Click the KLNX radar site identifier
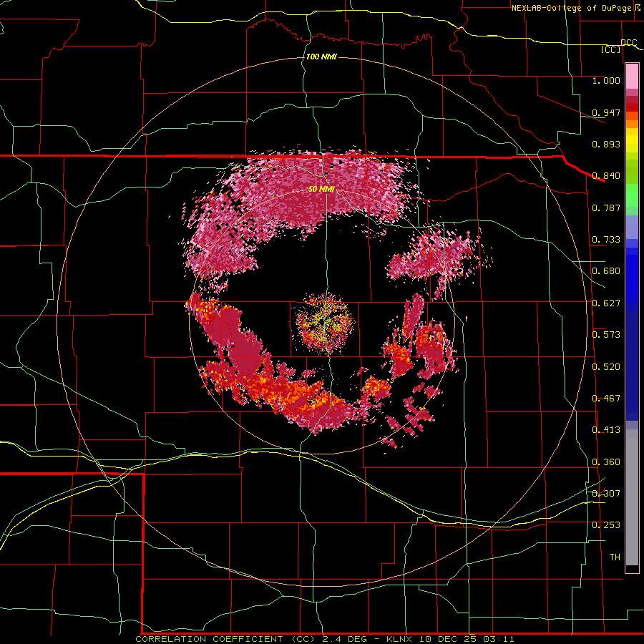644x644 pixels. (401, 639)
